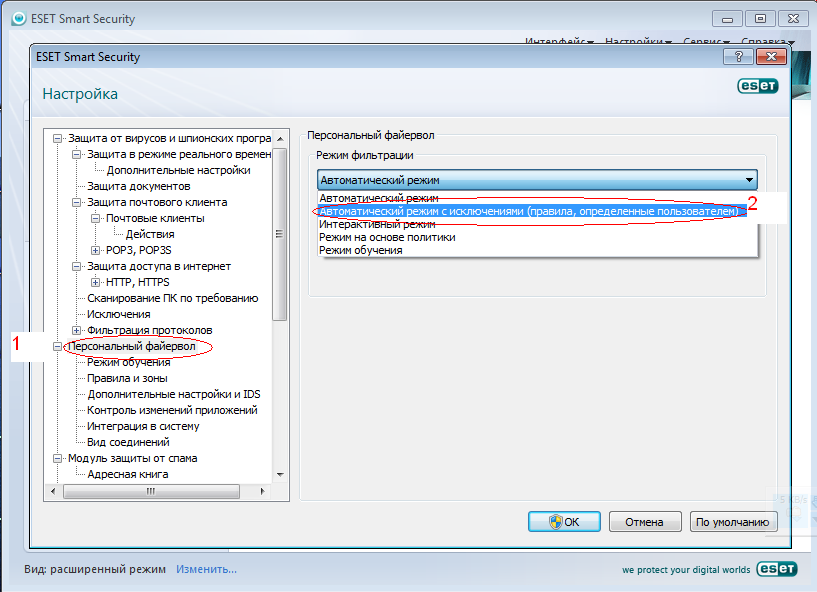Expand 'Фильтрация протоколов' node
Image resolution: width=817 pixels, height=592 pixels.
[76, 330]
